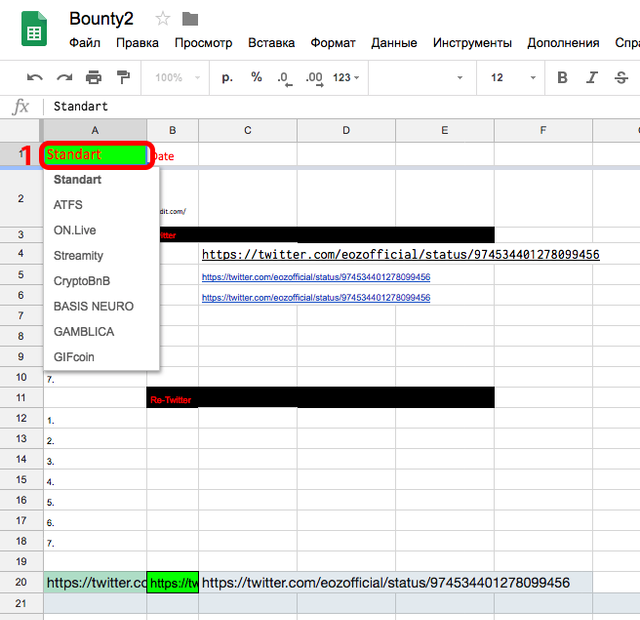Choose GIFcoin from the dropdown list

point(101,357)
